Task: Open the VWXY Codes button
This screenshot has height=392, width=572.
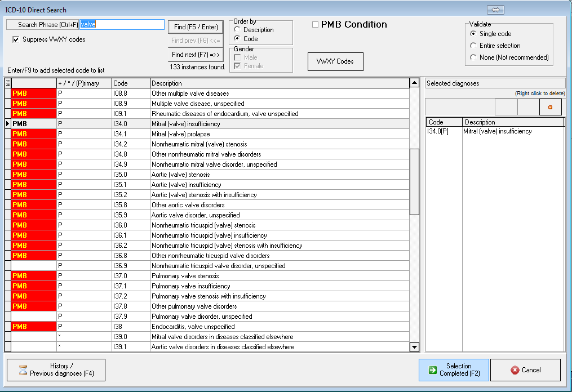Action: coord(335,61)
